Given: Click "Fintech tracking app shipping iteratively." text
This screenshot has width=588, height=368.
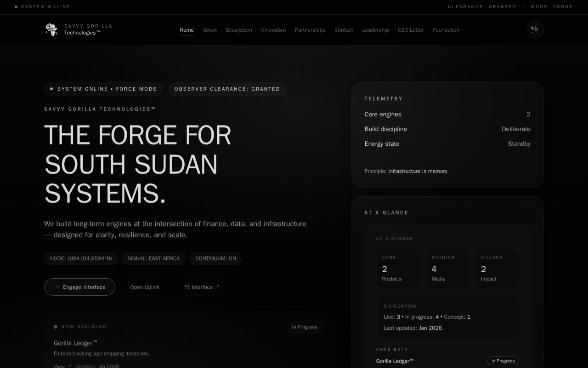Looking at the screenshot, I should [x=102, y=354].
